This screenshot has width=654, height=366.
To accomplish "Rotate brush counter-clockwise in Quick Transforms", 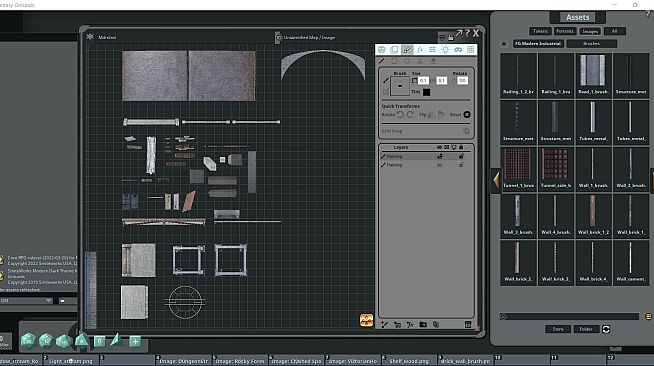I will [x=400, y=114].
